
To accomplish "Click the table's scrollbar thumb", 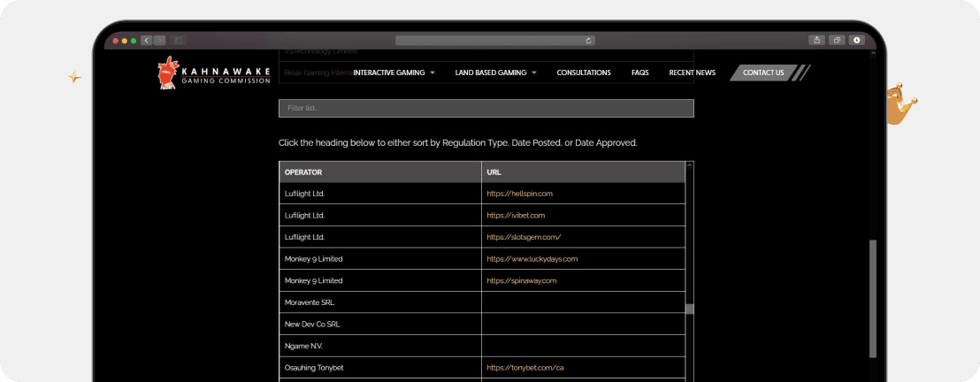I will point(689,309).
